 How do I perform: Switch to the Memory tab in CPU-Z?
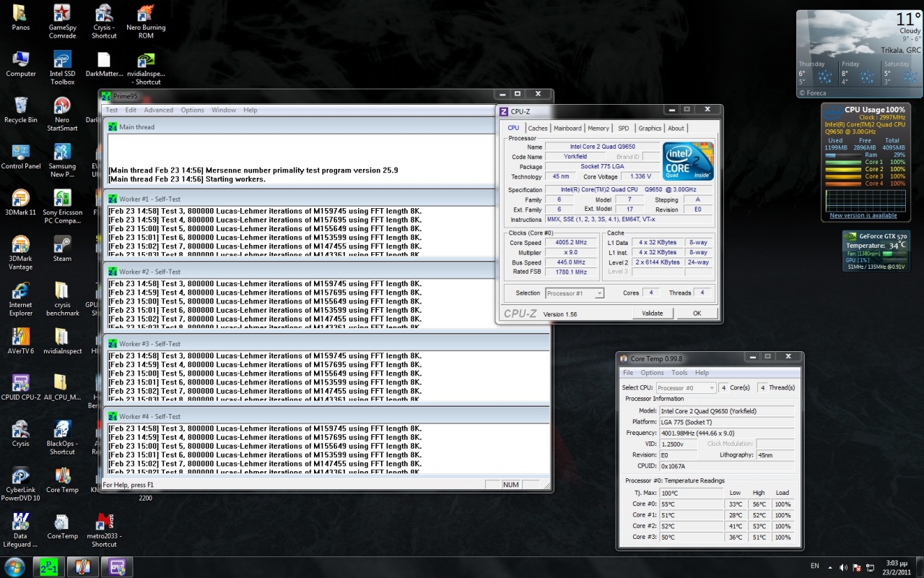(x=598, y=128)
